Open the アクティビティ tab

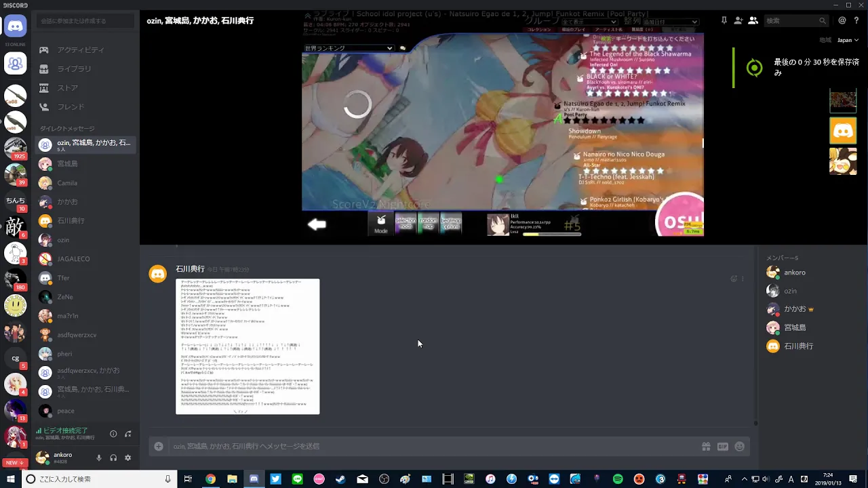[85, 49]
